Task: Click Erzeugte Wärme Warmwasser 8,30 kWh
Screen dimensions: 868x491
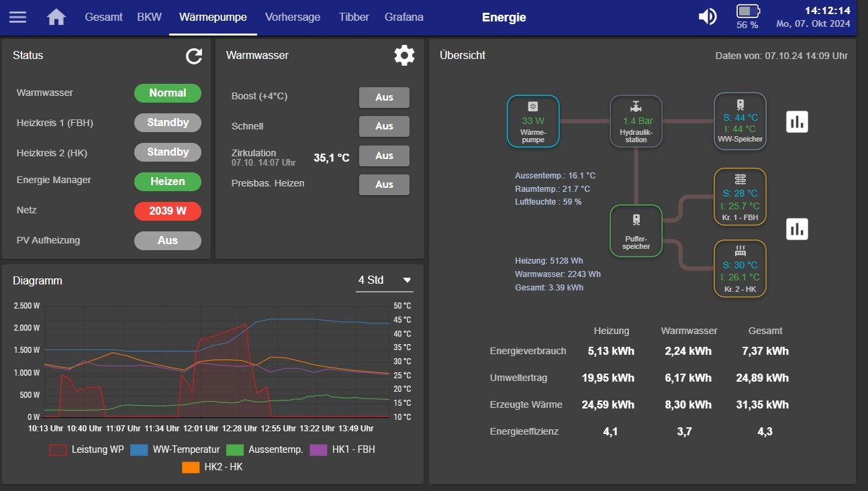Action: 688,404
